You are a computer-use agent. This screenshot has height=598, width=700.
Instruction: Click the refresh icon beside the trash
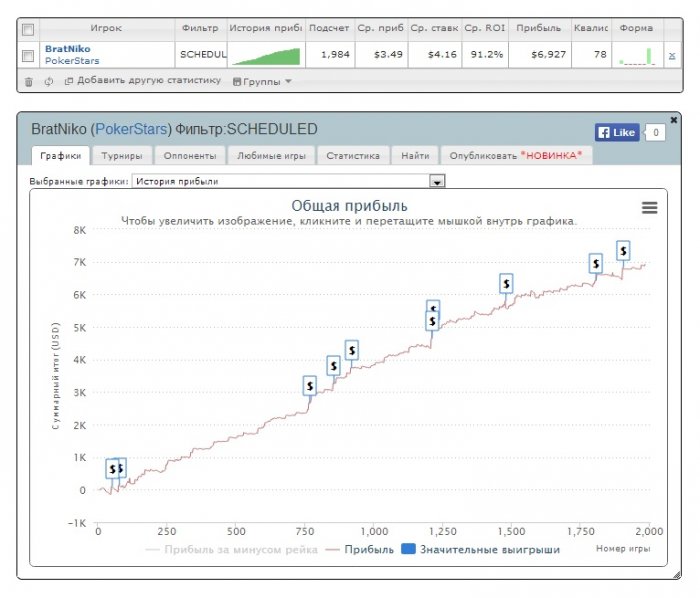pyautogui.click(x=49, y=81)
